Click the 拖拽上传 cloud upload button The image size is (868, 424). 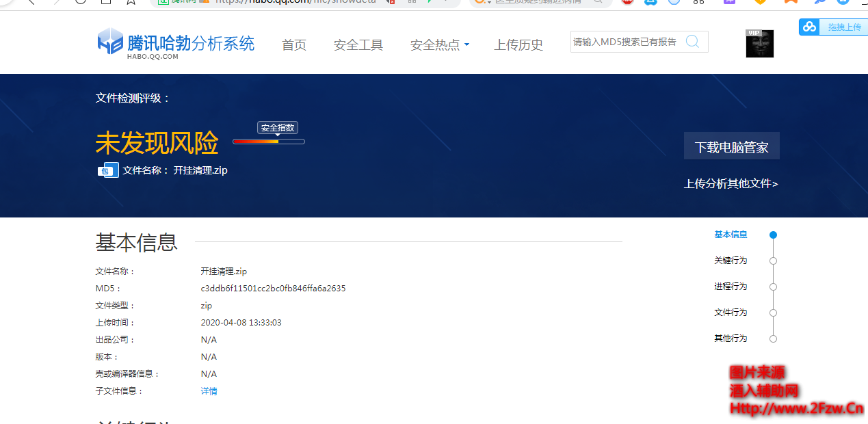click(x=833, y=27)
